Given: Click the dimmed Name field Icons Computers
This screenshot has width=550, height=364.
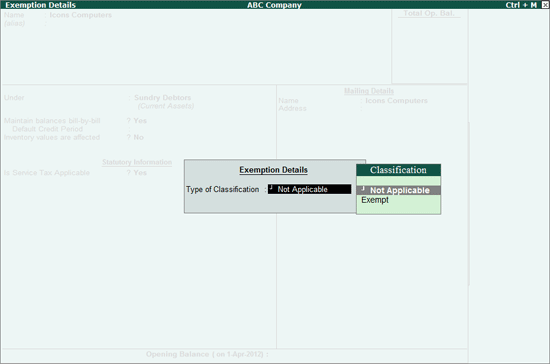Looking at the screenshot, I should (x=81, y=15).
